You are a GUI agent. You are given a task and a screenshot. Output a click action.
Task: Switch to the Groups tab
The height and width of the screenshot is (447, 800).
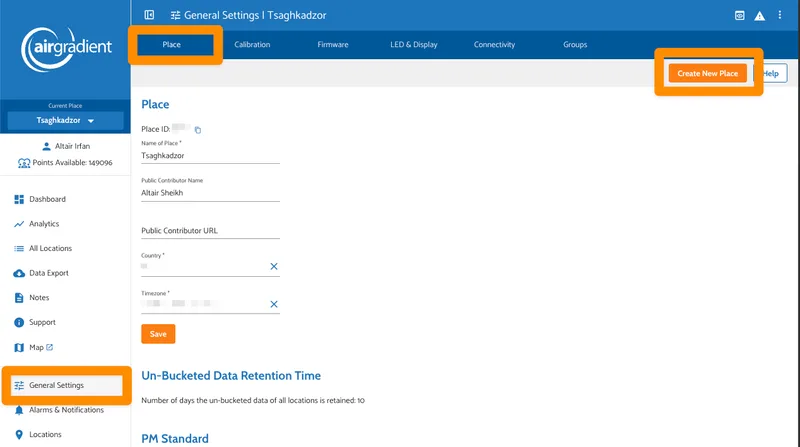(575, 44)
